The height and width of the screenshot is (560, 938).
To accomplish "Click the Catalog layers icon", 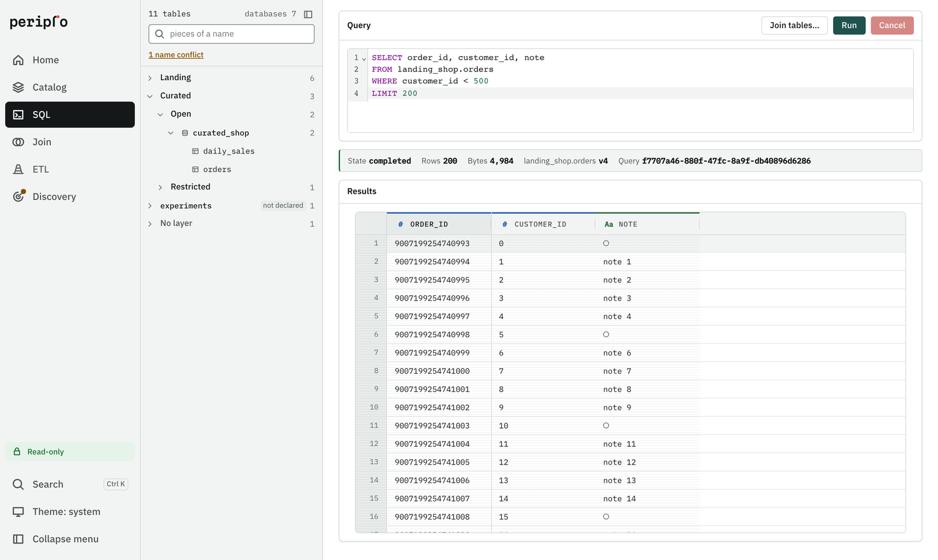I will [18, 87].
